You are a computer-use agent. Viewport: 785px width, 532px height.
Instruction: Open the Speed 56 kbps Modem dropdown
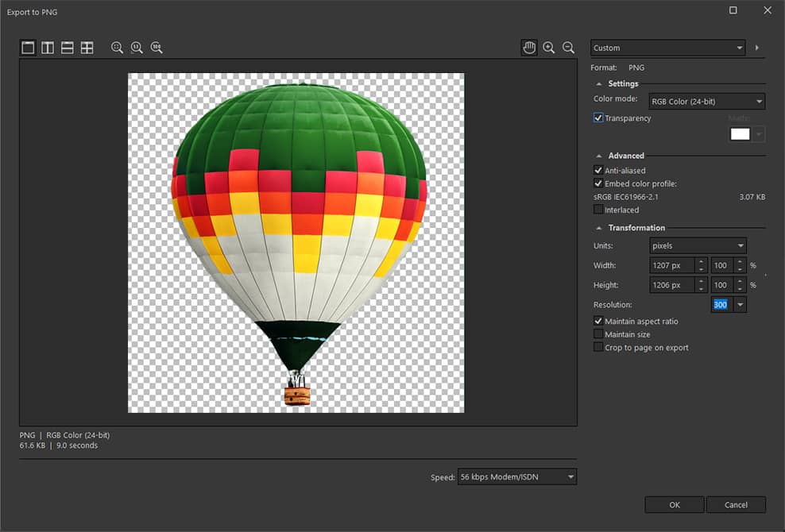coord(517,477)
